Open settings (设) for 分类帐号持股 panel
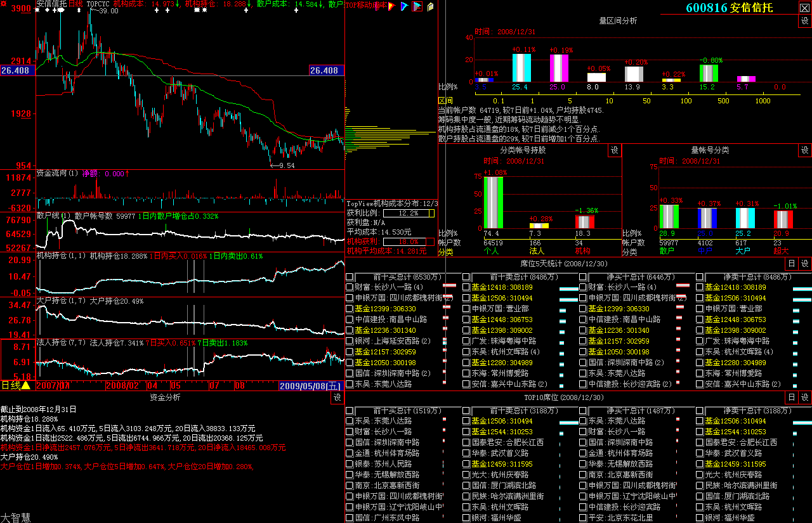This screenshot has width=812, height=523. tap(615, 150)
